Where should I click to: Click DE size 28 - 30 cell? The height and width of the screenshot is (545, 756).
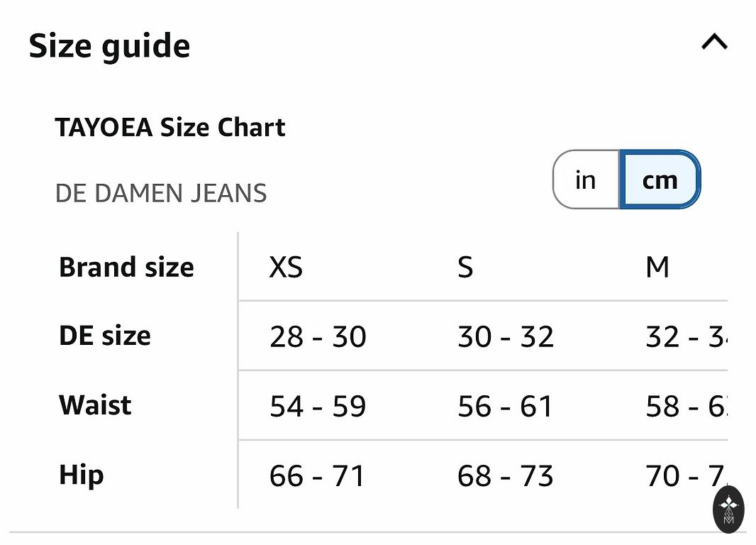(x=318, y=336)
